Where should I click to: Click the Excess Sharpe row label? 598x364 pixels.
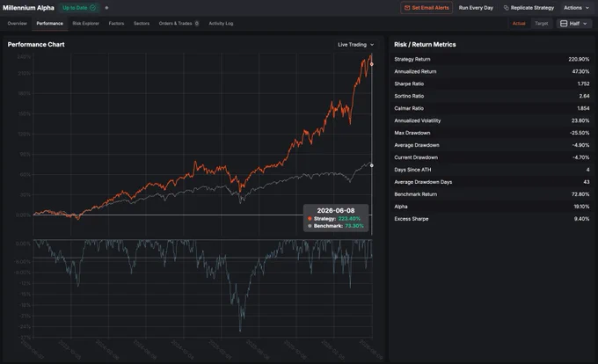[412, 219]
